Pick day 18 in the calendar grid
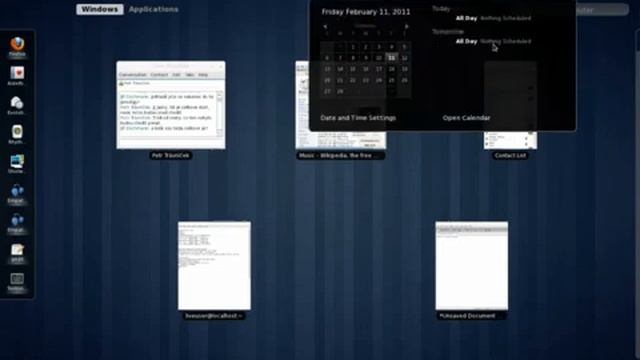Viewport: 640px width, 360px height. click(391, 69)
